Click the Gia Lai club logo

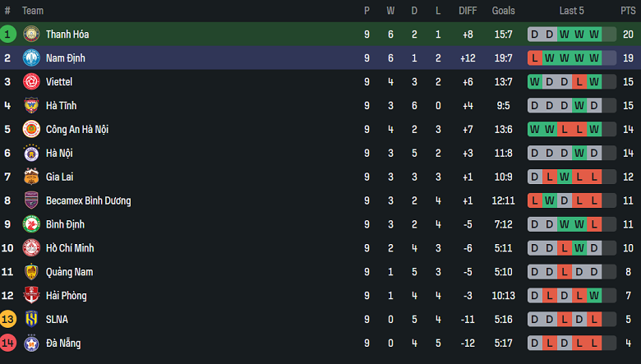pyautogui.click(x=31, y=177)
